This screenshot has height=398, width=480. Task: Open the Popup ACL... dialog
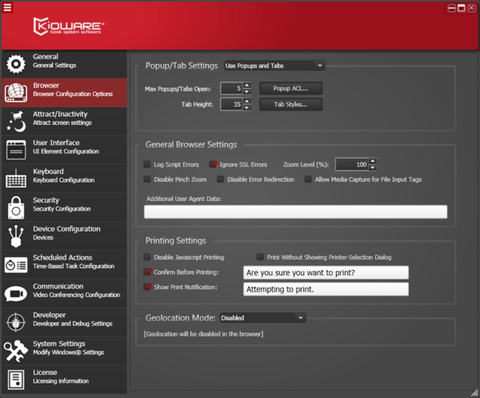pyautogui.click(x=291, y=89)
